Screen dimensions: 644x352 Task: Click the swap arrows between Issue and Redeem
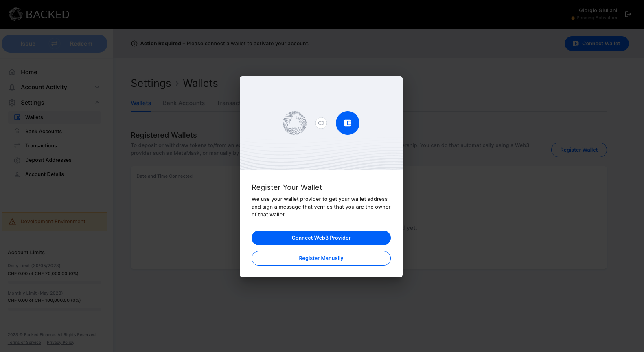coord(54,44)
